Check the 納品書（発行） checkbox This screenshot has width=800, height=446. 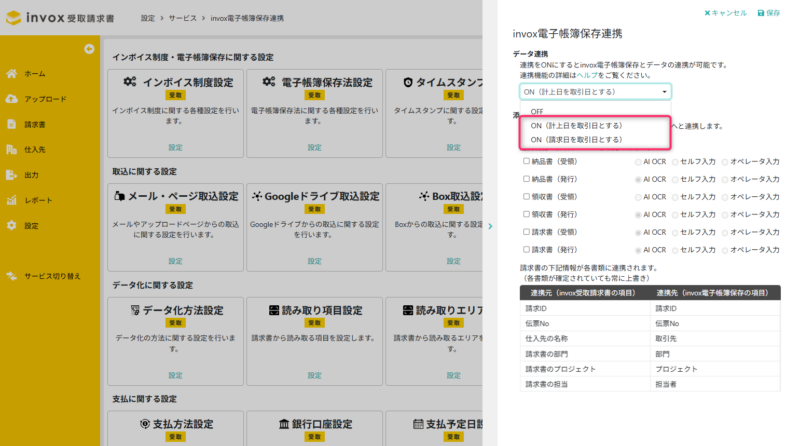click(526, 179)
